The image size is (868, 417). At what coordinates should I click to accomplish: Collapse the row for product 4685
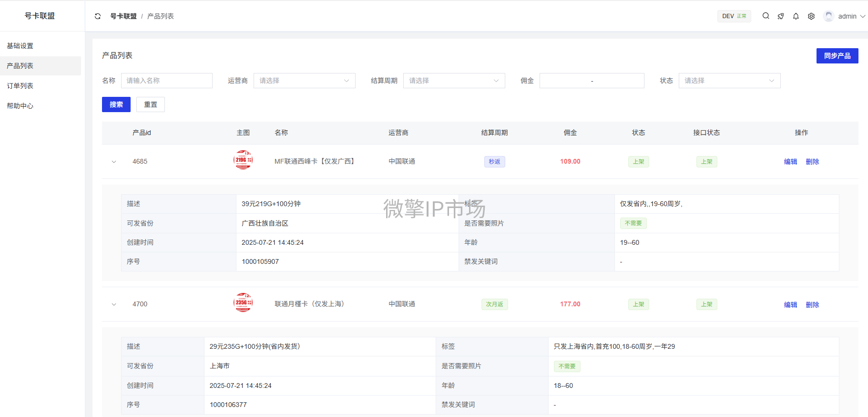(114, 162)
